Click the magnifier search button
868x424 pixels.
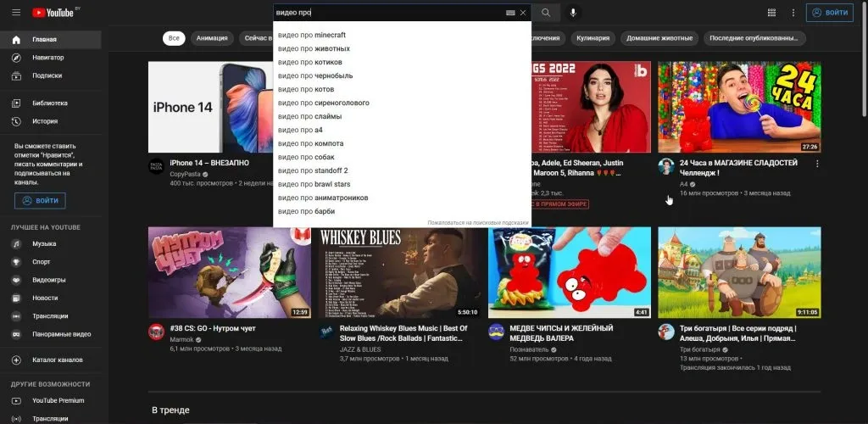click(x=546, y=13)
